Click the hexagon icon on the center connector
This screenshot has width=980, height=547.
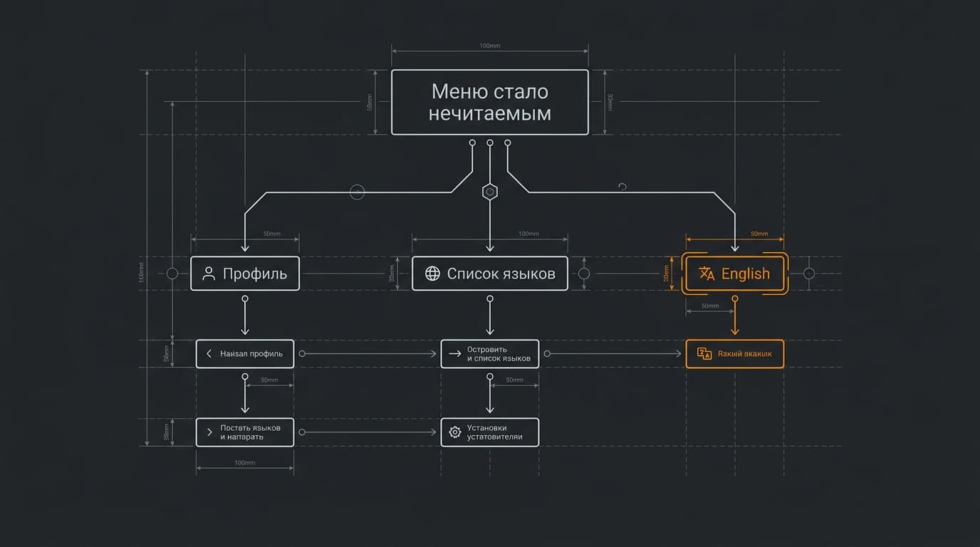click(x=490, y=192)
